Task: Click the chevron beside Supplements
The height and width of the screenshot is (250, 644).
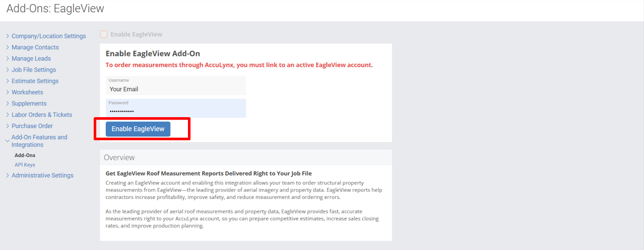Action: point(8,103)
